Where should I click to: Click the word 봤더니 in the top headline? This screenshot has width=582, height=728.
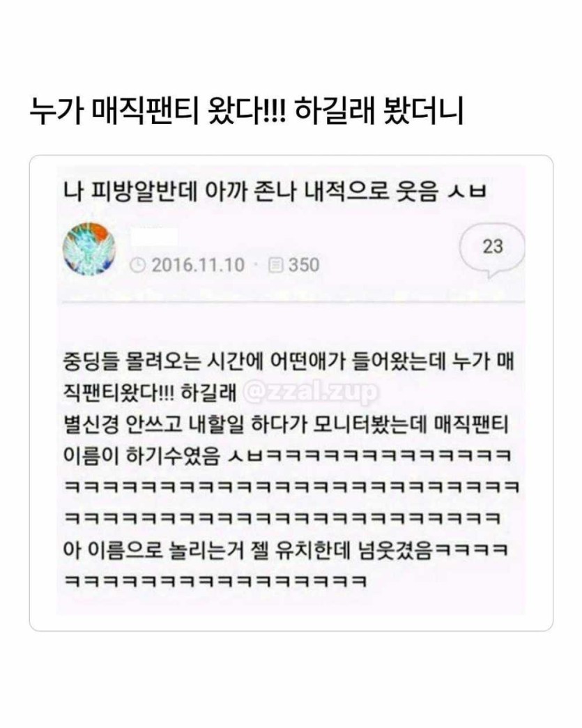pos(424,110)
